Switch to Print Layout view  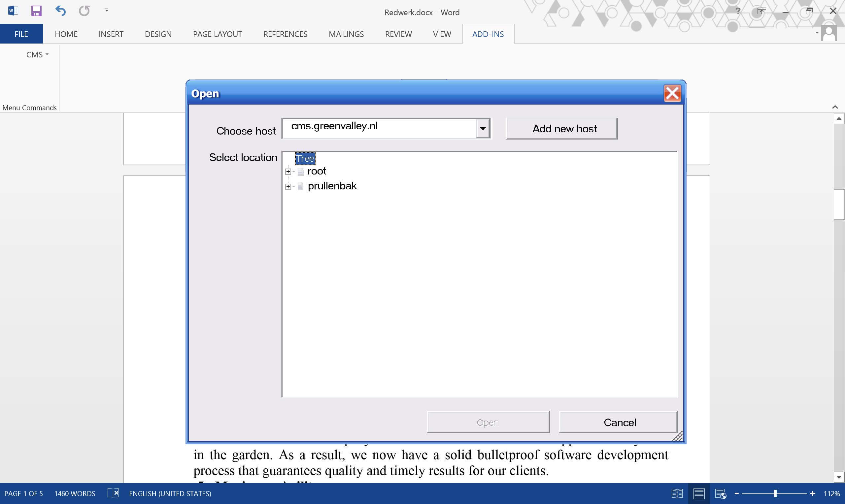(x=698, y=493)
